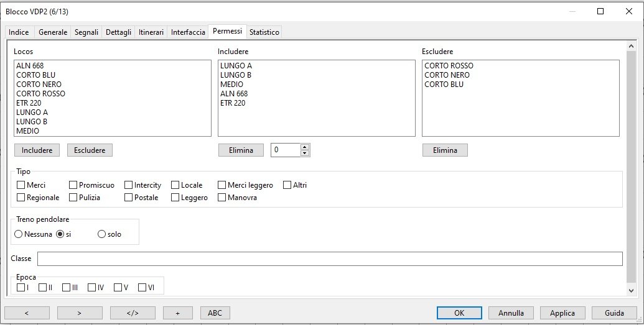Open the Itinerari tab
The width and height of the screenshot is (644, 325).
[151, 32]
